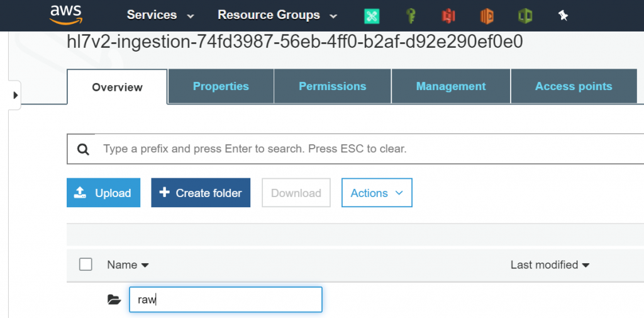Sort by the Name column
This screenshot has width=644, height=318.
point(128,265)
